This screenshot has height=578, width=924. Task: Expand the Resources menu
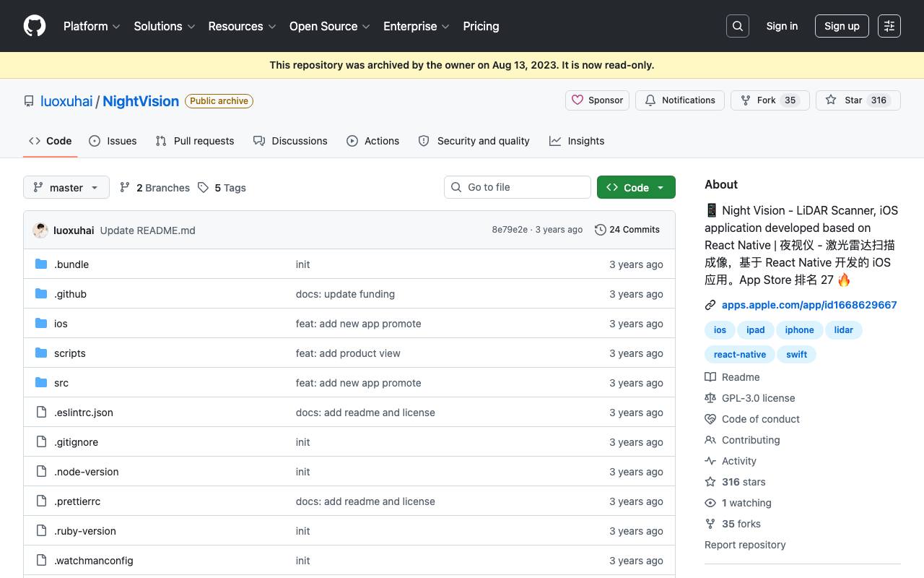pos(242,26)
